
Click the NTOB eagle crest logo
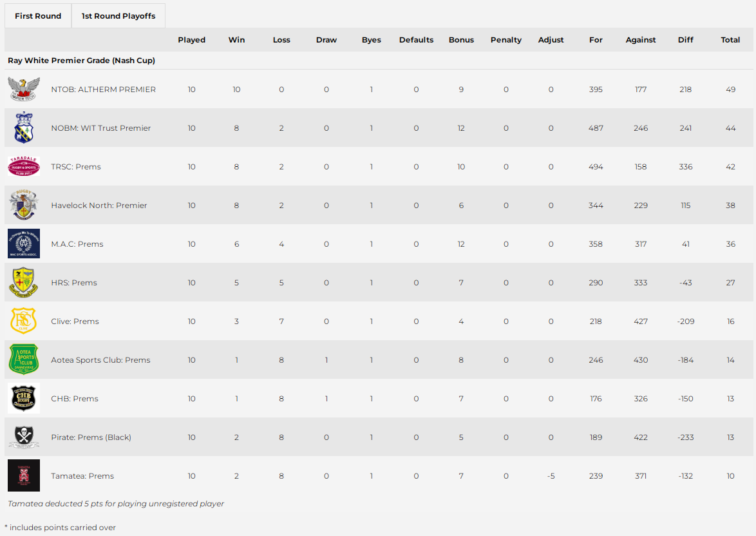[24, 89]
